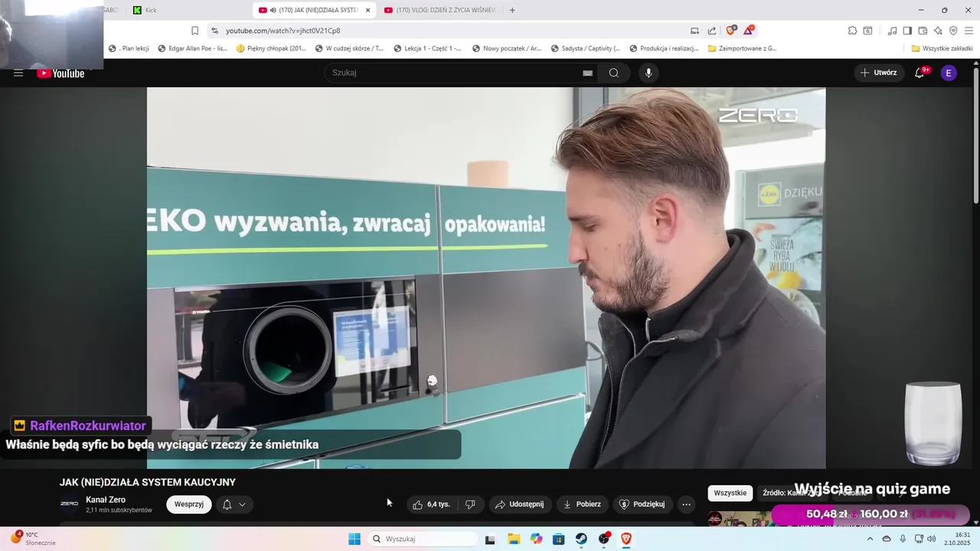Click the Pobierz download button
This screenshot has width=980, height=551.
[x=582, y=504]
